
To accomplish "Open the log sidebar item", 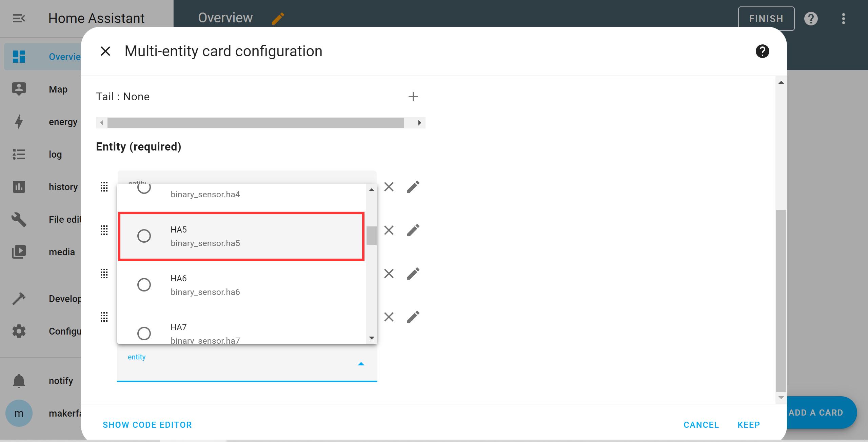I will 42,154.
